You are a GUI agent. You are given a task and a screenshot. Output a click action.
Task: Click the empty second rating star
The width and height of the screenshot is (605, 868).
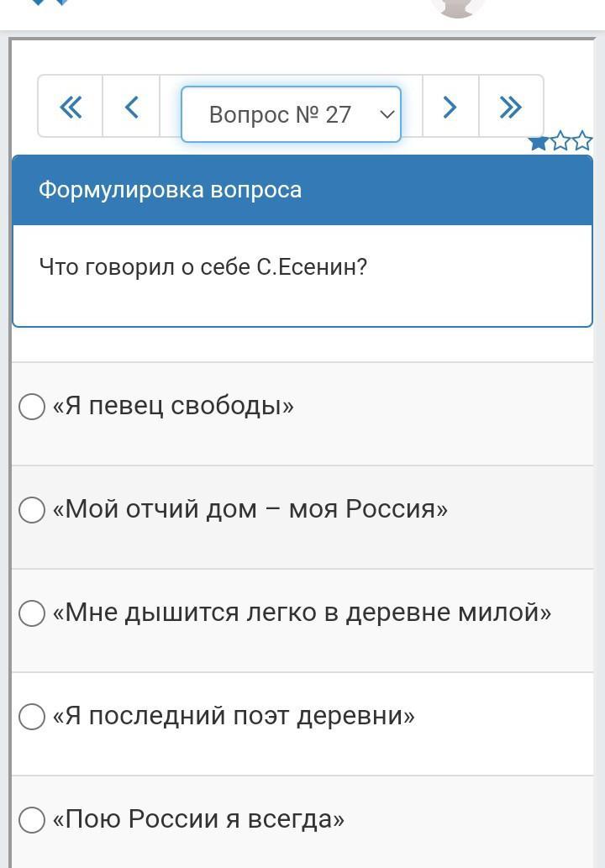560,142
